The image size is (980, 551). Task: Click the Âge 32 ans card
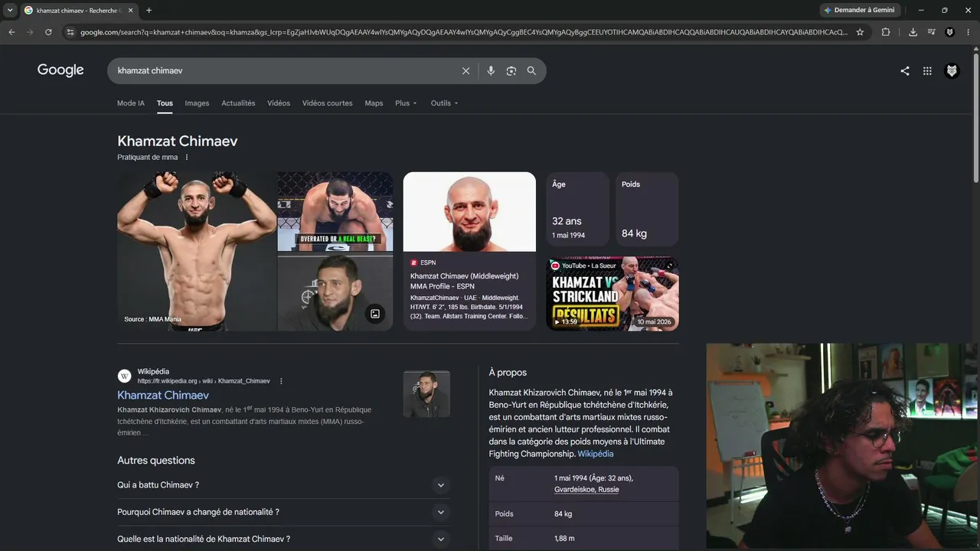pyautogui.click(x=577, y=210)
